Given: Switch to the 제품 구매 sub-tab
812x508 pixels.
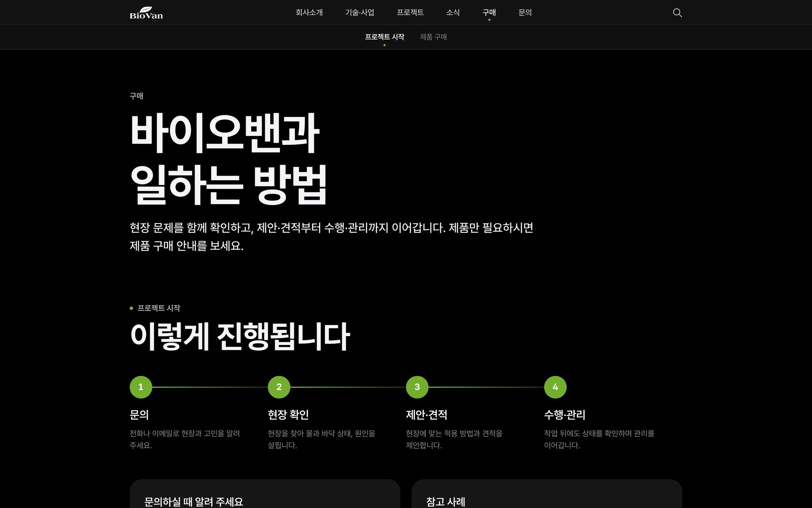Looking at the screenshot, I should pyautogui.click(x=433, y=37).
